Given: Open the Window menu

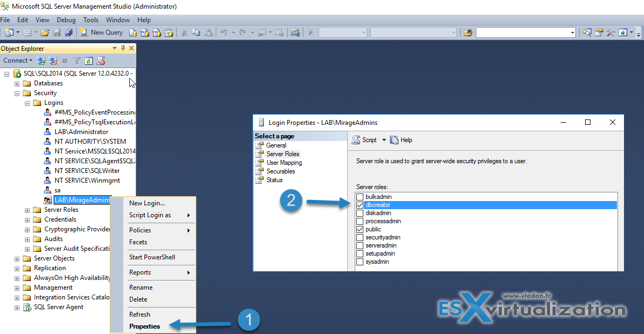Looking at the screenshot, I should pyautogui.click(x=118, y=19).
